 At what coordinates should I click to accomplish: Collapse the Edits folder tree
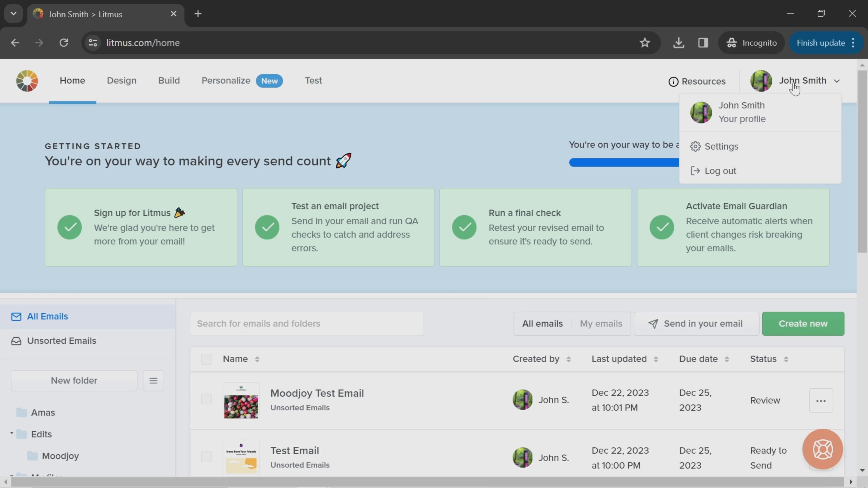click(12, 434)
